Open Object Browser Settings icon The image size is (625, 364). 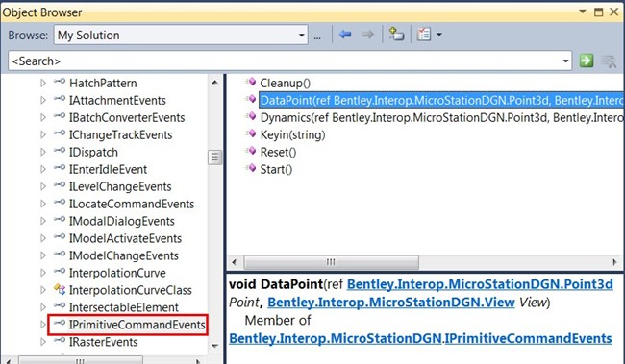pos(424,35)
